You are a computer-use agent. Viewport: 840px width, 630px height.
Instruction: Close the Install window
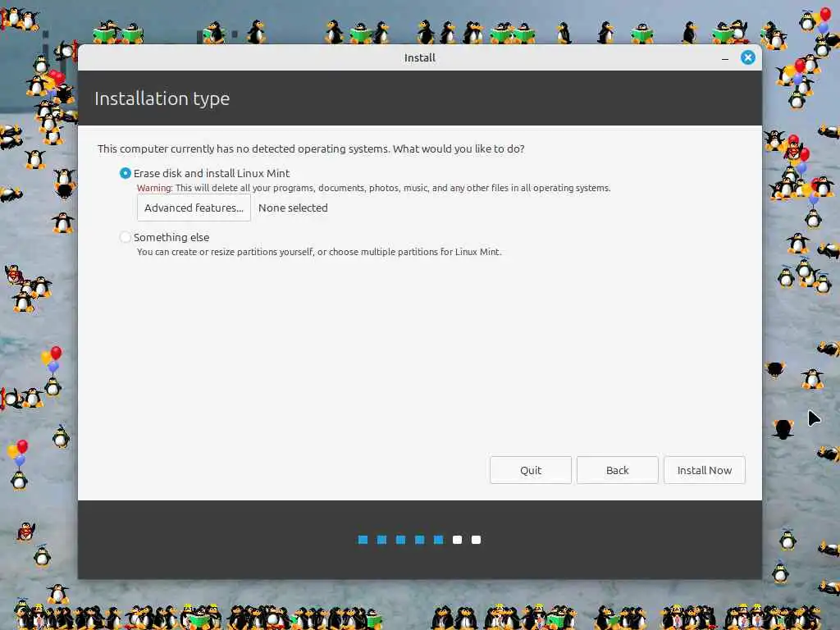[x=747, y=57]
